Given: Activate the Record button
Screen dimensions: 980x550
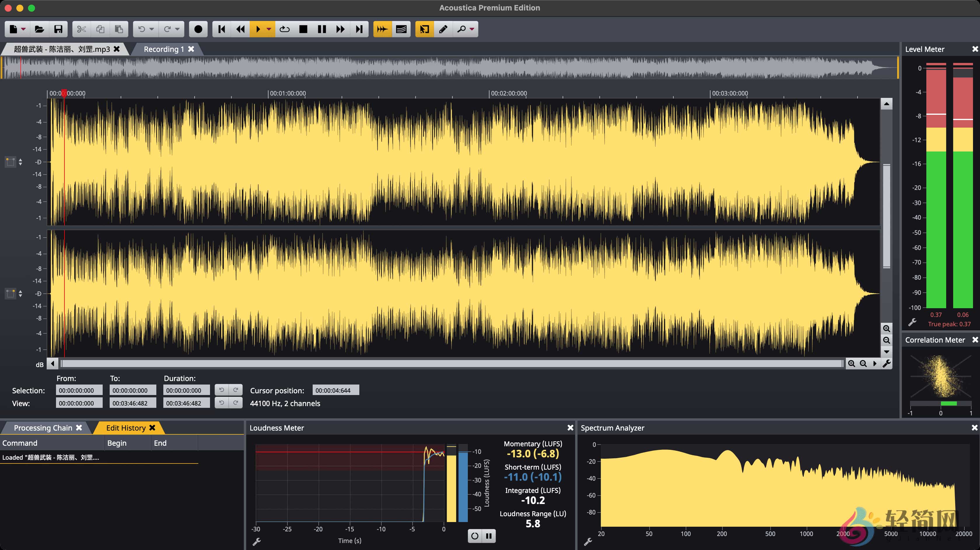Looking at the screenshot, I should [x=198, y=29].
